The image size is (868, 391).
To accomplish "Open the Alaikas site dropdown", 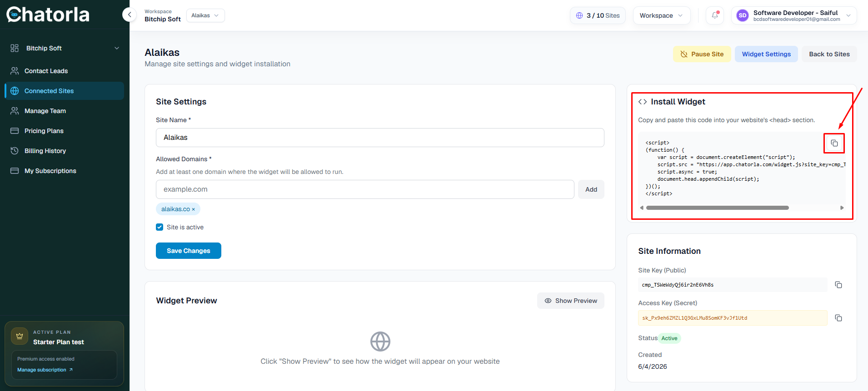I will [x=205, y=15].
